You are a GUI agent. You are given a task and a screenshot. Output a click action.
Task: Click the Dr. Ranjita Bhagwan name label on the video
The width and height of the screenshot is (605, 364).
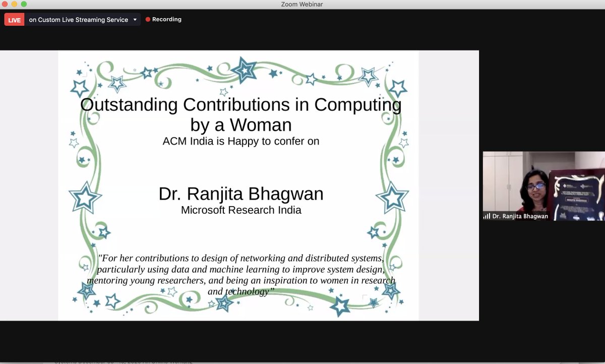(x=520, y=216)
